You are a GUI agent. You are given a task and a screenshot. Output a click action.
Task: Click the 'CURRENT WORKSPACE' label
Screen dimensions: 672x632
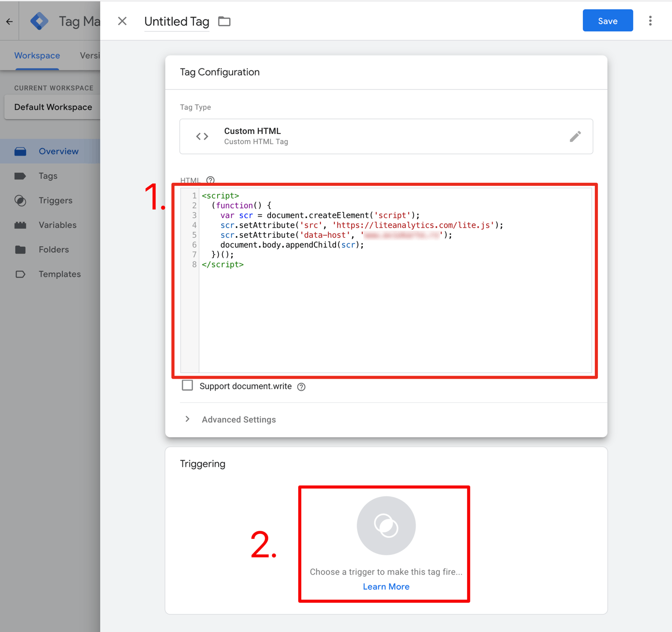point(54,88)
